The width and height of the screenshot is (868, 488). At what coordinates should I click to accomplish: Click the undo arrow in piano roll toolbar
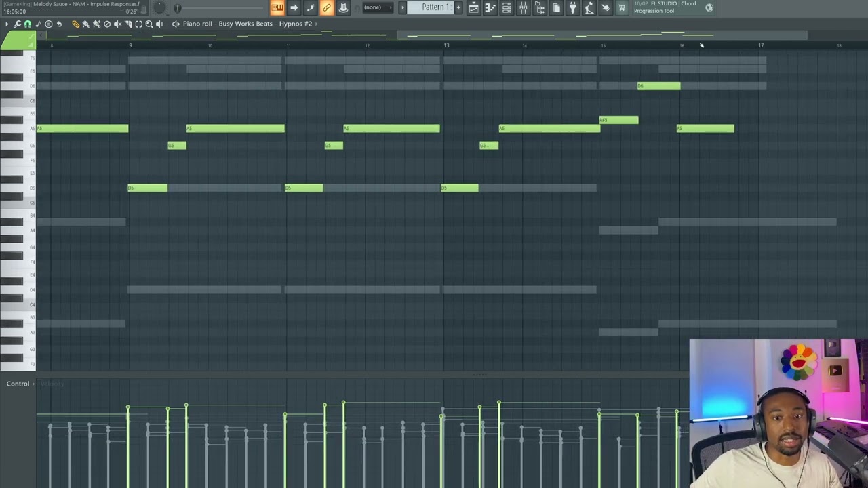coord(59,24)
